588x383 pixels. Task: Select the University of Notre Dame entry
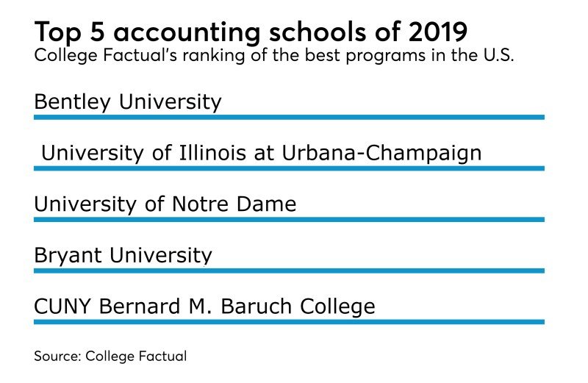point(165,204)
